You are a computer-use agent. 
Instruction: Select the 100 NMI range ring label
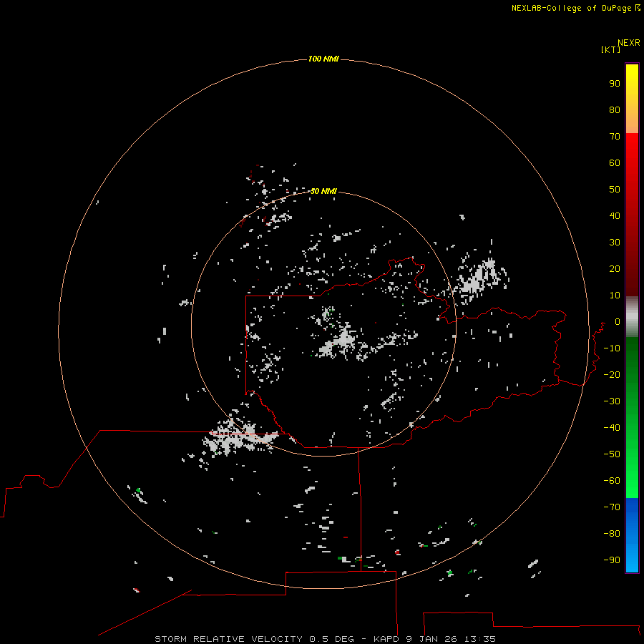[x=323, y=59]
